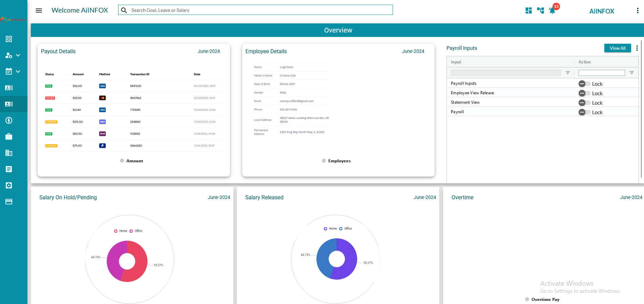Toggle the Lock switch for Payroll Inputs row
Image resolution: width=644 pixels, height=304 pixels.
(584, 84)
